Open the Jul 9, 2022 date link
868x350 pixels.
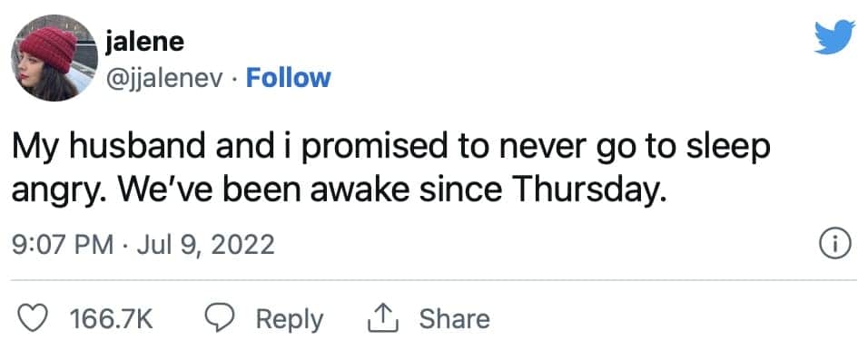205,245
